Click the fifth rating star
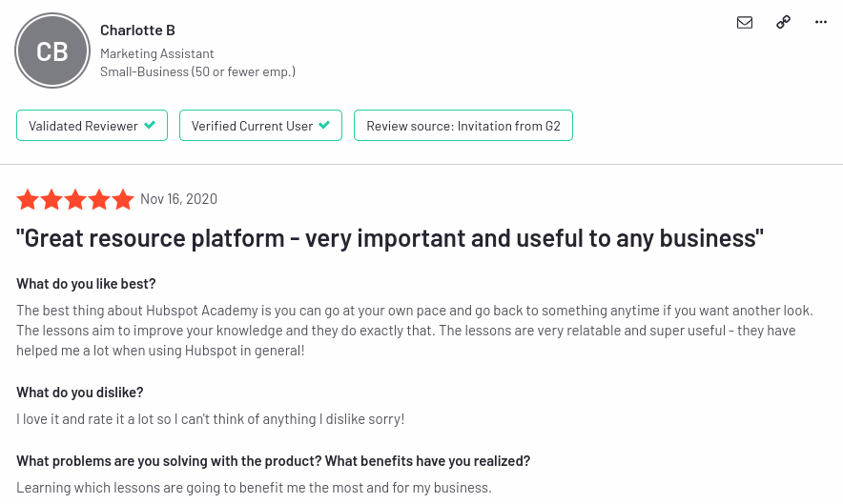 click(x=123, y=199)
